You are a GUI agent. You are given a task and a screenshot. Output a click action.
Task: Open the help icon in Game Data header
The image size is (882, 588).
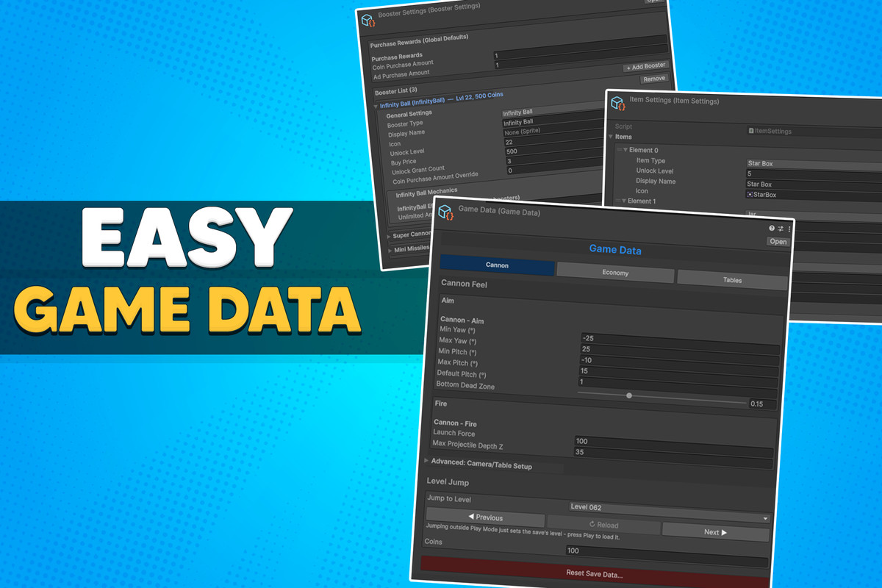pyautogui.click(x=772, y=229)
